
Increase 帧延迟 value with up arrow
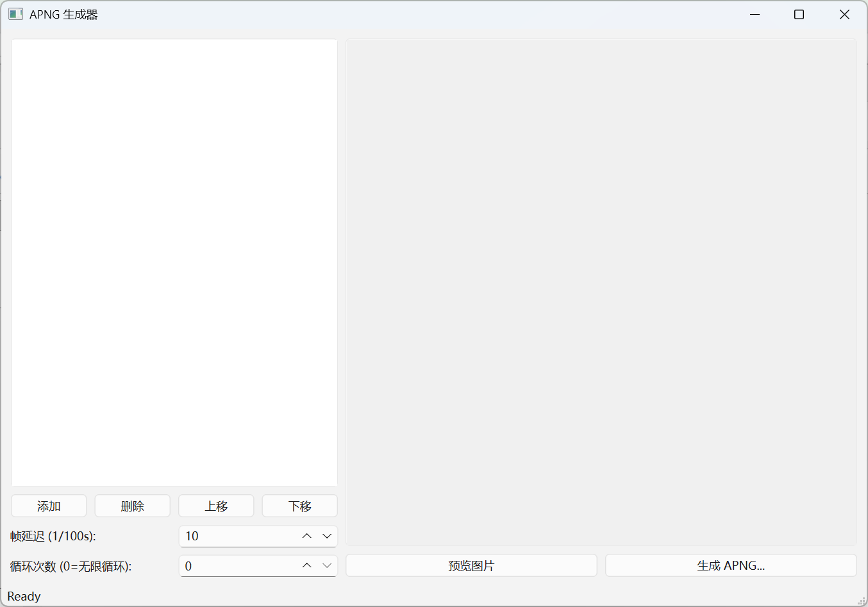click(x=307, y=536)
